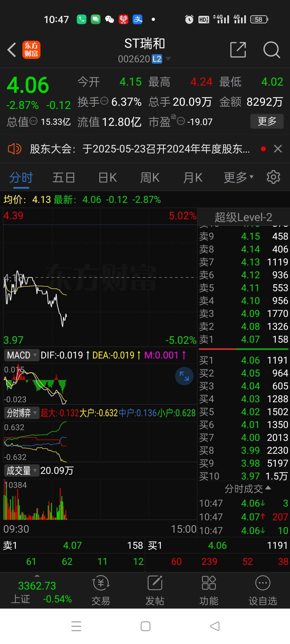Tap the info icon next to 市盈
Viewport: 290px width, 644px height.
coord(181,121)
